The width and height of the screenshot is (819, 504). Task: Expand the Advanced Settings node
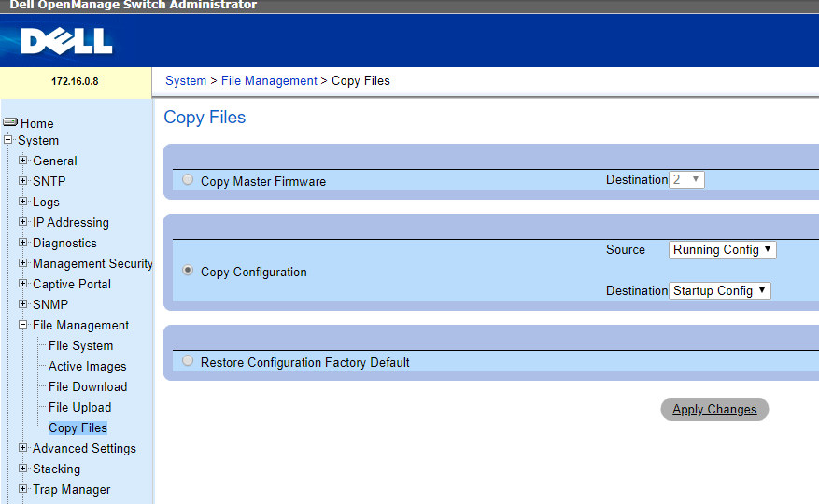[x=23, y=448]
